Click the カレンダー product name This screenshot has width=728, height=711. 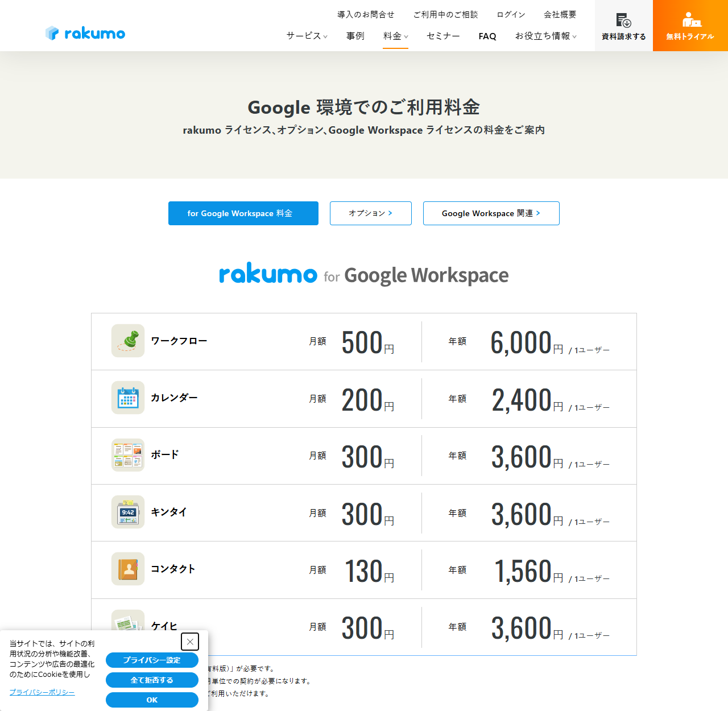(x=174, y=398)
